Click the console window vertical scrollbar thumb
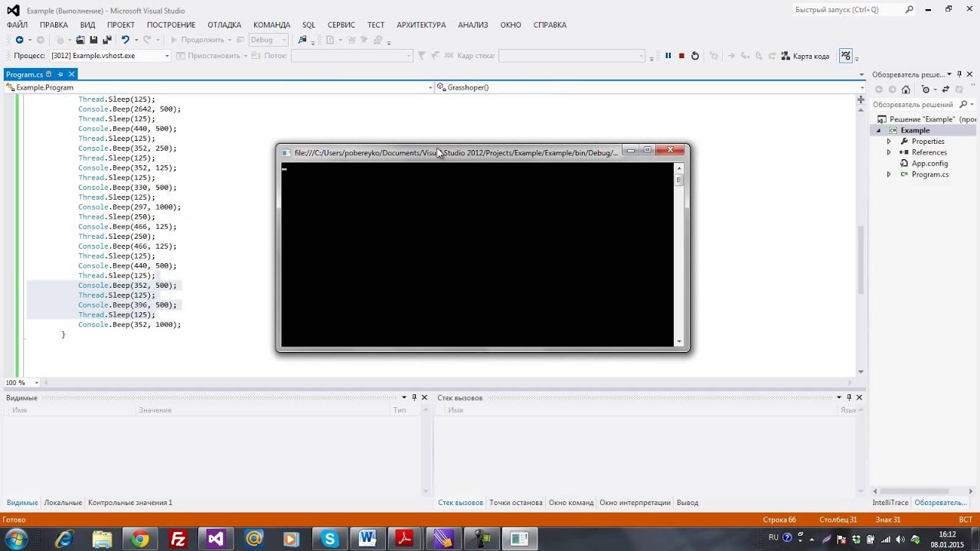Viewport: 980px width, 551px height. 678,180
